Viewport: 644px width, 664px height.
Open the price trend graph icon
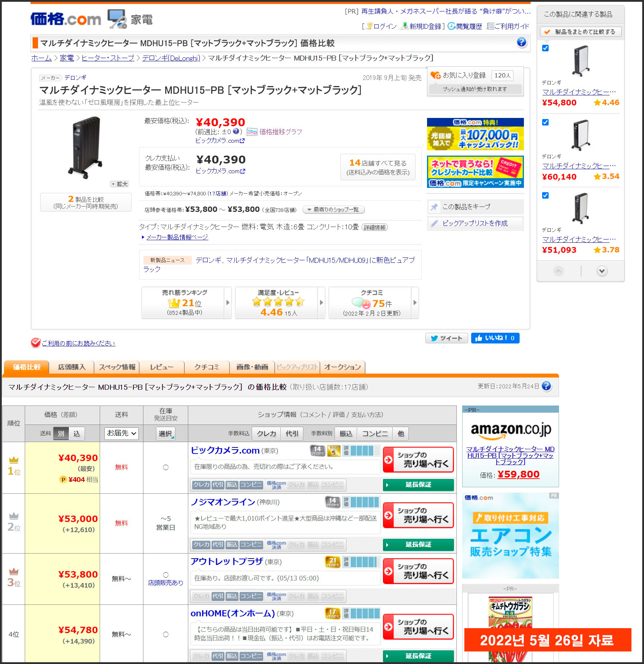pos(252,132)
